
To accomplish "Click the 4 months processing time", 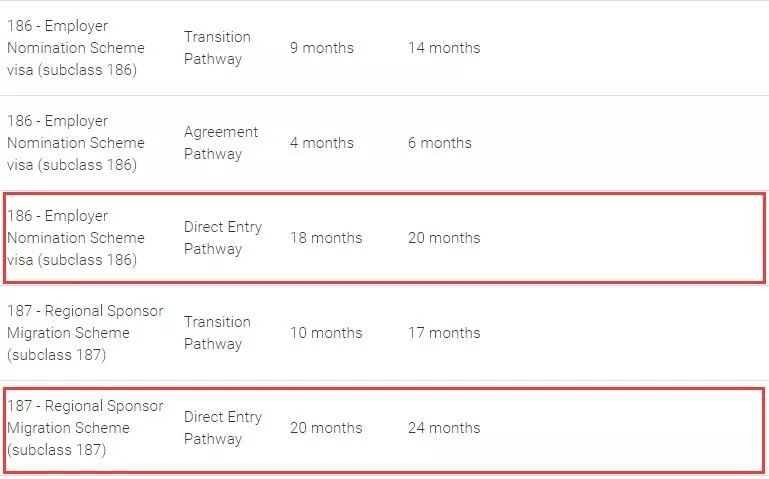I will tap(321, 143).
